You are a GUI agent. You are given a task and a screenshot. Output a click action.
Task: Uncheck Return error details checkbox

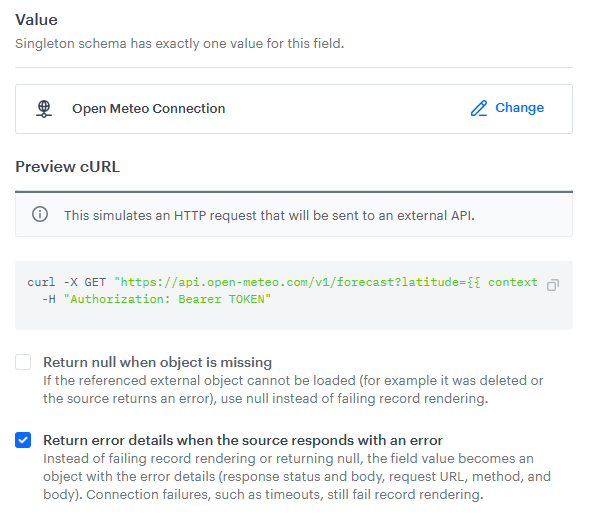[23, 440]
